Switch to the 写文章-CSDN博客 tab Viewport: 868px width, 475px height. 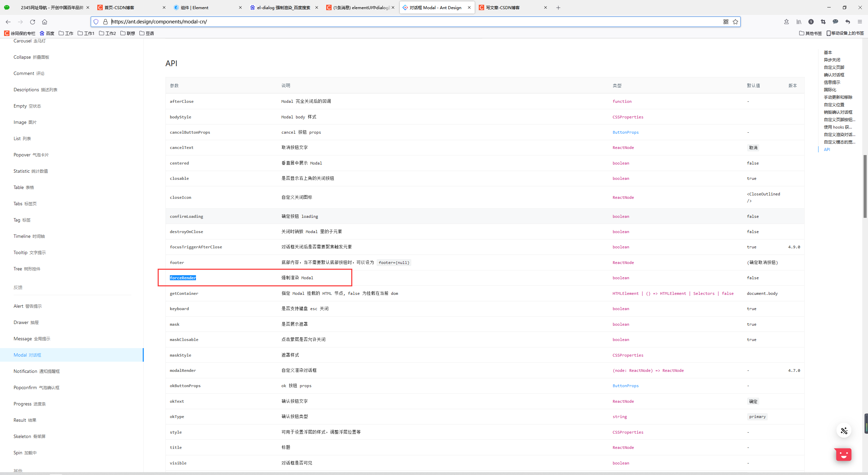pyautogui.click(x=502, y=7)
